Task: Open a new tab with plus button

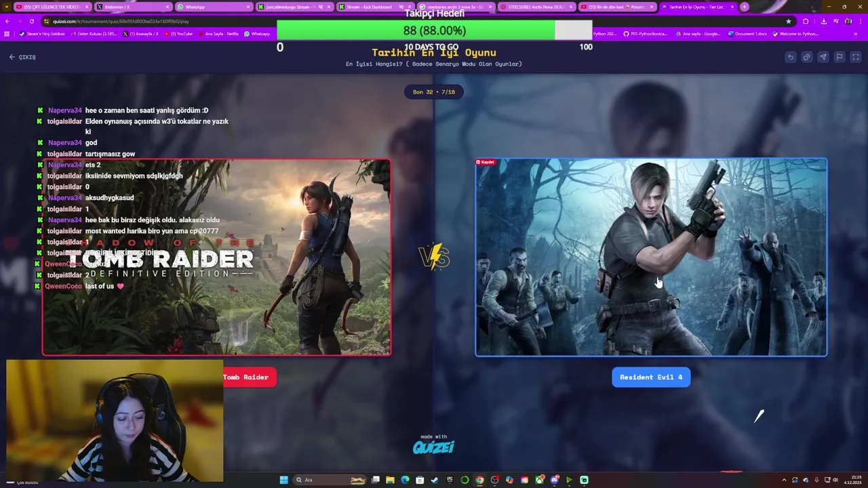Action: (x=744, y=7)
